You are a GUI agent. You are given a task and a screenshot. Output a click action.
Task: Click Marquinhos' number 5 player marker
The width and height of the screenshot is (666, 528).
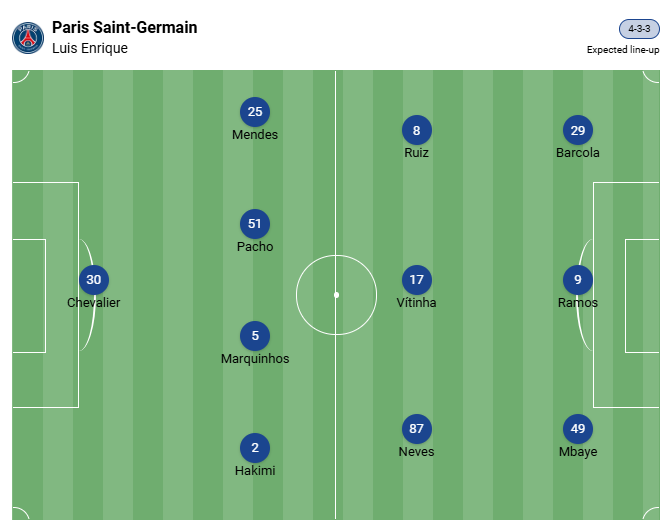pyautogui.click(x=255, y=336)
